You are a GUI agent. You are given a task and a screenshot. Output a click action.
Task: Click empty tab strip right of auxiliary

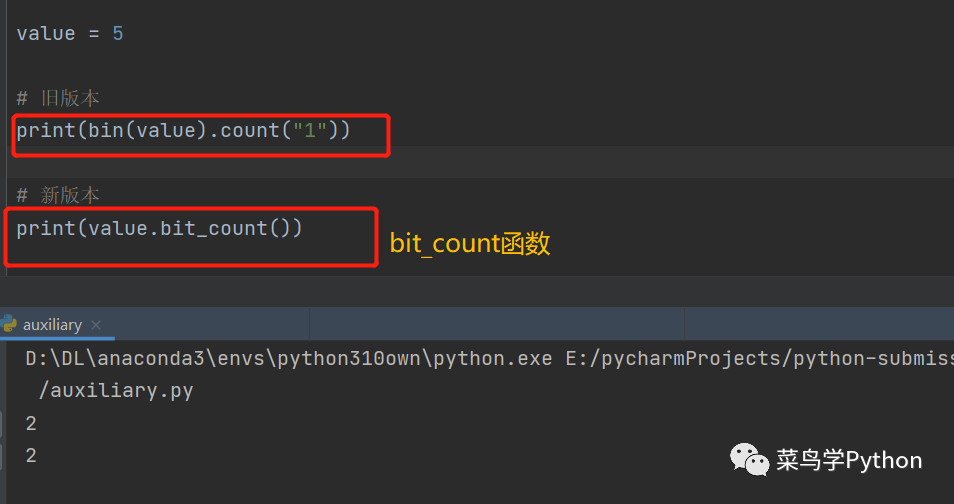click(x=500, y=325)
